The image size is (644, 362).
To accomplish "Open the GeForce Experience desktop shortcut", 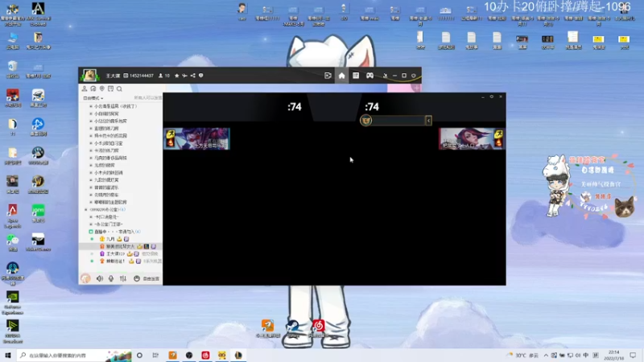I will (x=12, y=302).
